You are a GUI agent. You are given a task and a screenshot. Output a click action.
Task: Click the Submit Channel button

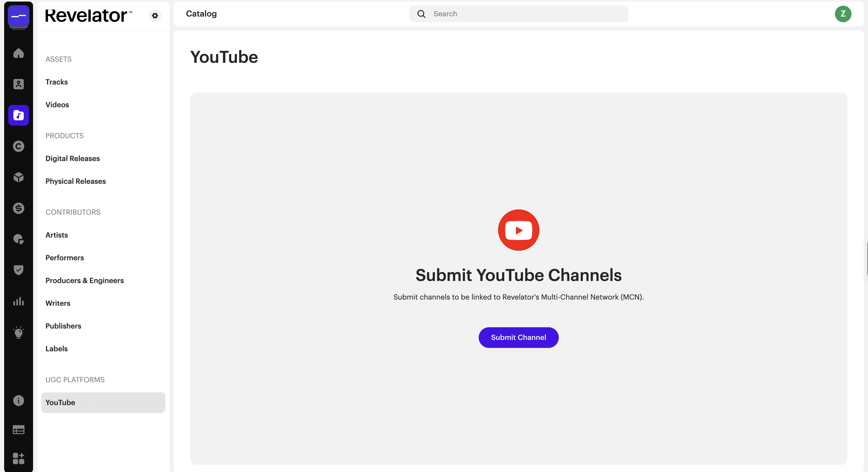518,338
